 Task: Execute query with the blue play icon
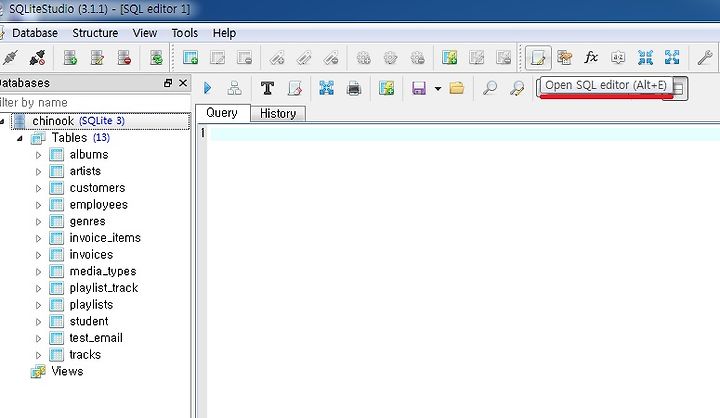click(207, 88)
